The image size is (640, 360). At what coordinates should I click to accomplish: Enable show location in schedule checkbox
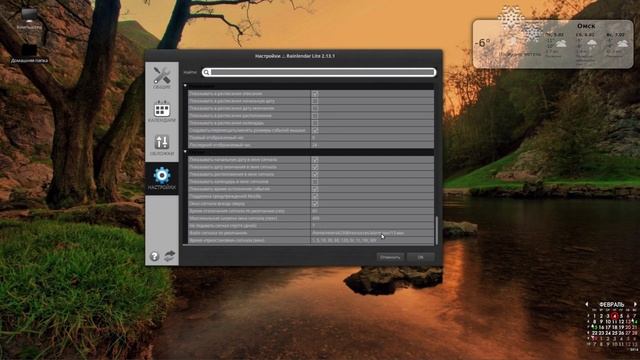(315, 116)
